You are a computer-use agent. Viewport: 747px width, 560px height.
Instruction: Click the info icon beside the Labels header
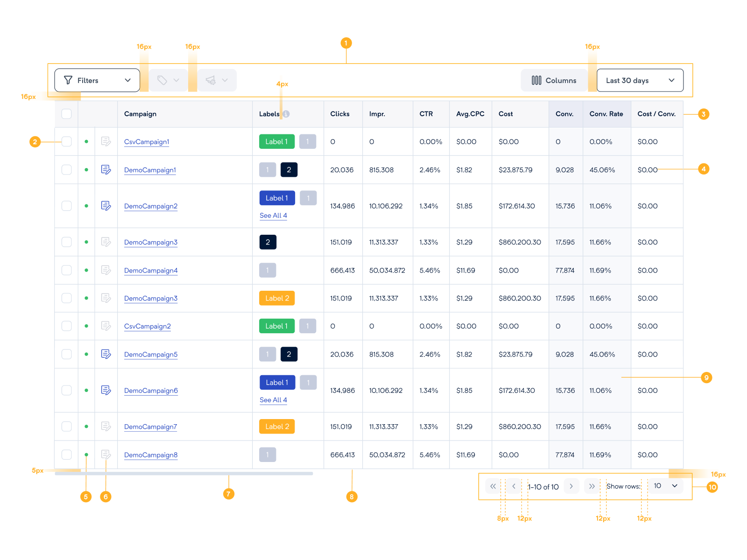(286, 113)
